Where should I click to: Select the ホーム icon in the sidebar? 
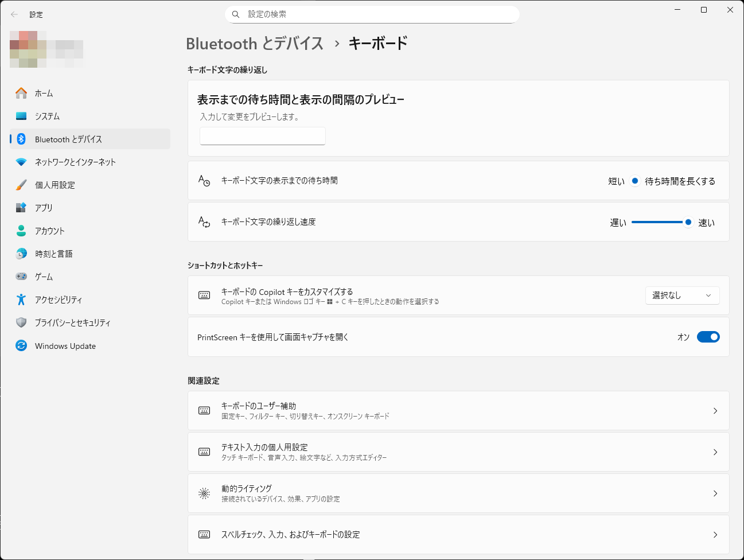click(21, 93)
